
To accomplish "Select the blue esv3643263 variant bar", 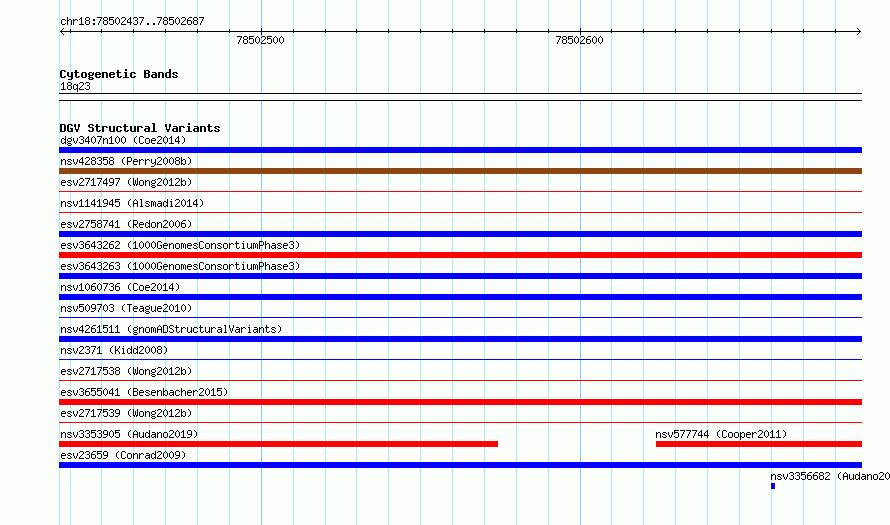I will [460, 276].
